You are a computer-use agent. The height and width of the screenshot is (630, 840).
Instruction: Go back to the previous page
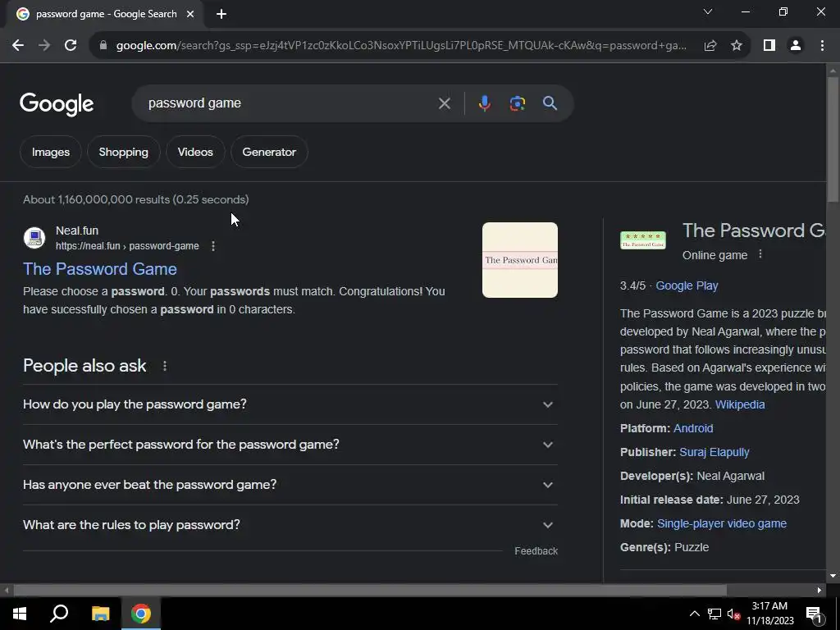(18, 46)
